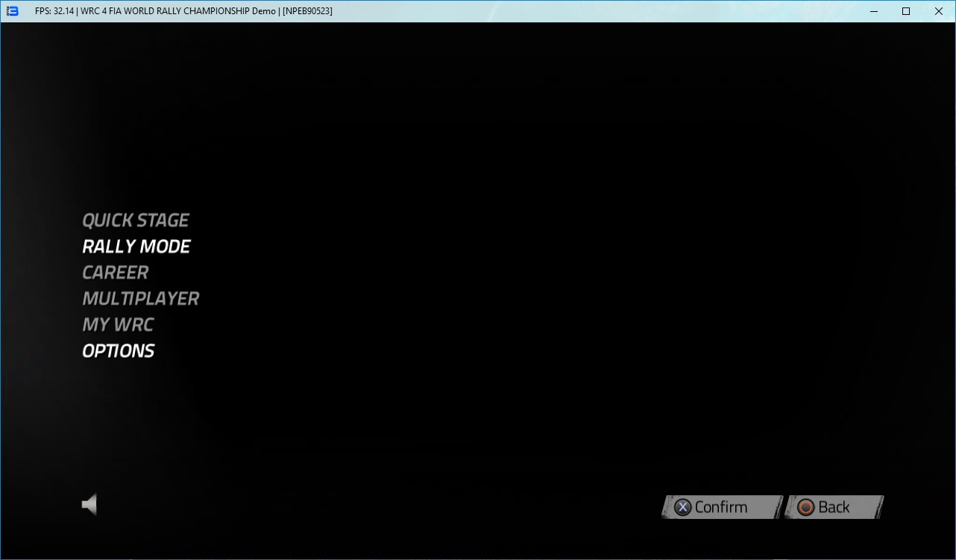Toggle the speaker sound icon

(89, 505)
